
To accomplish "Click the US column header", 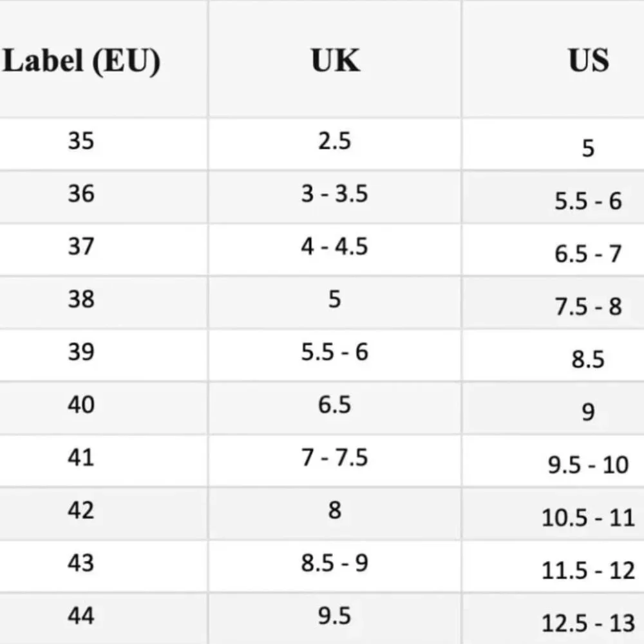I will 588,61.
